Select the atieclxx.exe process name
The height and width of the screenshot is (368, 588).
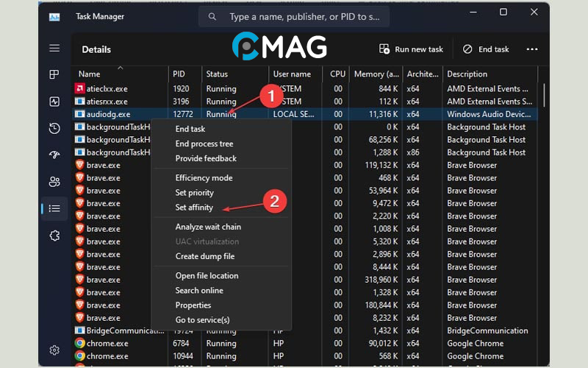107,88
